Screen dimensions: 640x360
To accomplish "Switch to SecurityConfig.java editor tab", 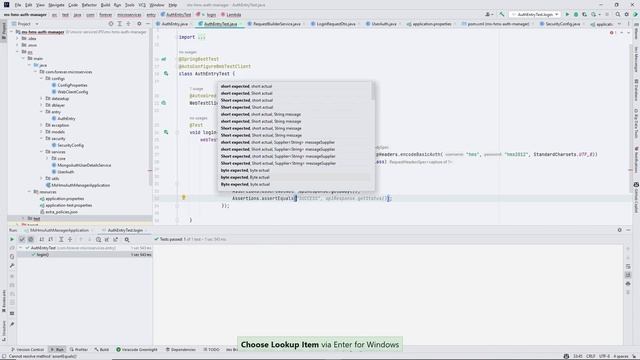I will (562, 24).
